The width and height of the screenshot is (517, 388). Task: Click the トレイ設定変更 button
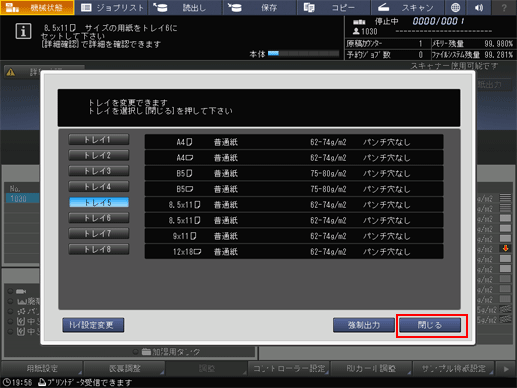pyautogui.click(x=93, y=325)
